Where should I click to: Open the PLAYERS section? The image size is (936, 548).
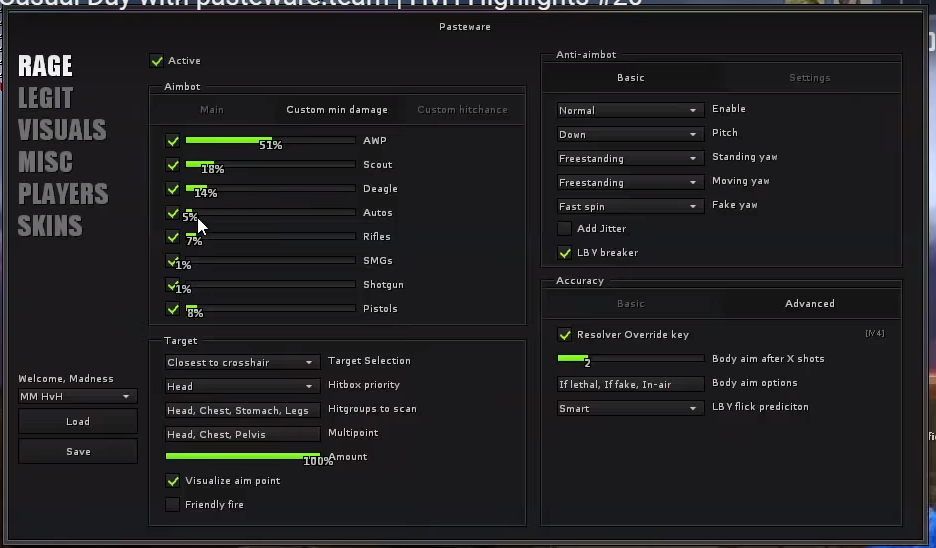click(x=63, y=193)
